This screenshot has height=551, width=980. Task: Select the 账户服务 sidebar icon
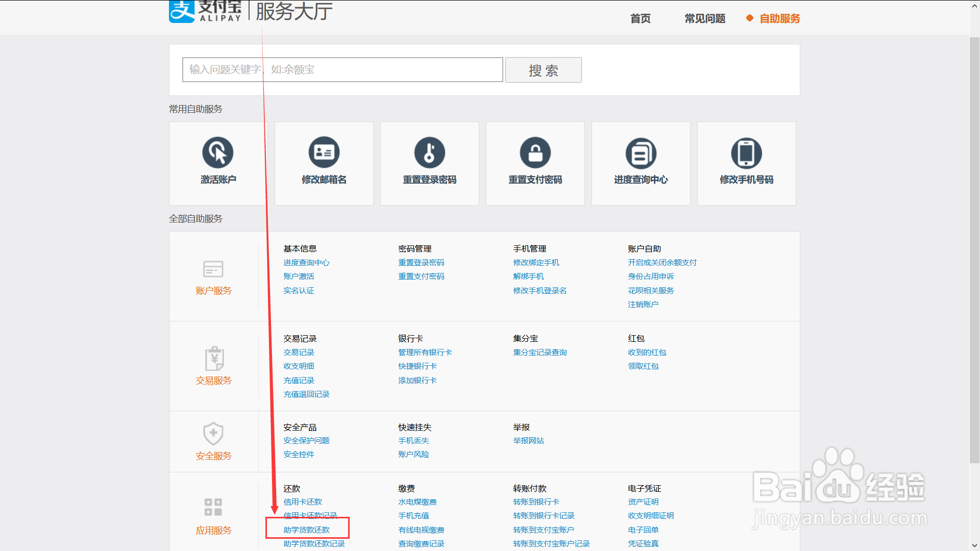click(213, 269)
